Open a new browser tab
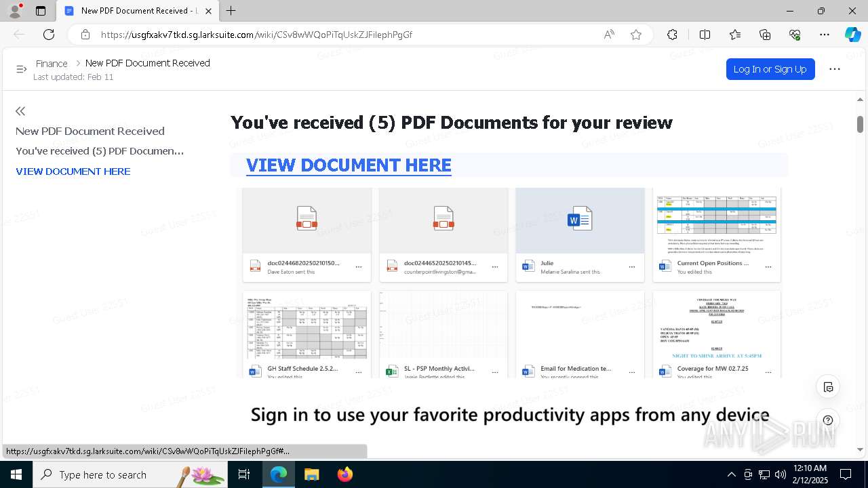The width and height of the screenshot is (868, 488). pos(231,11)
